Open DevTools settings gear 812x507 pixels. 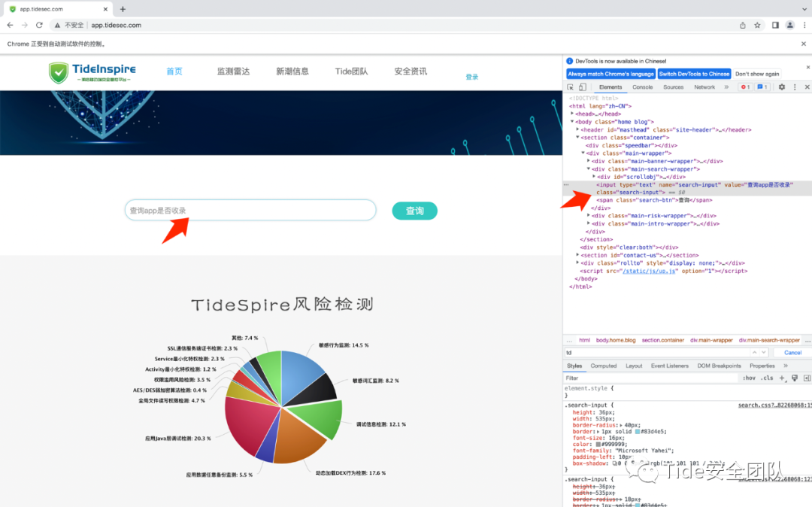pyautogui.click(x=782, y=87)
